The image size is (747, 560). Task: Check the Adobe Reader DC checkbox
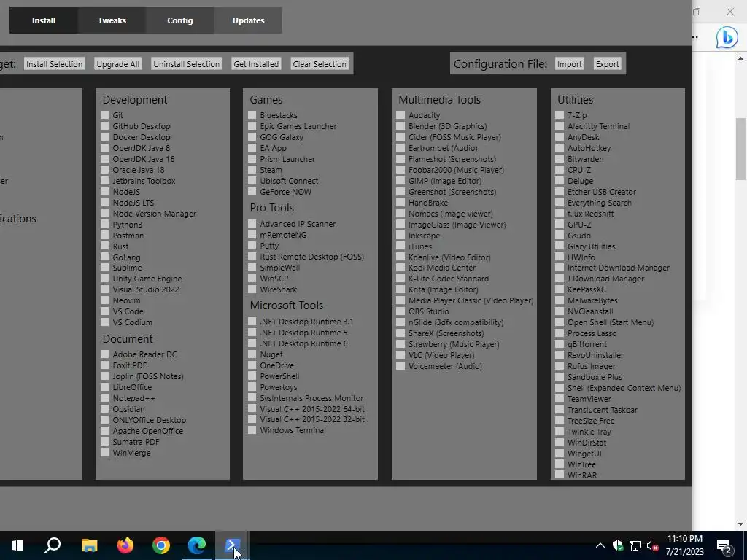105,354
